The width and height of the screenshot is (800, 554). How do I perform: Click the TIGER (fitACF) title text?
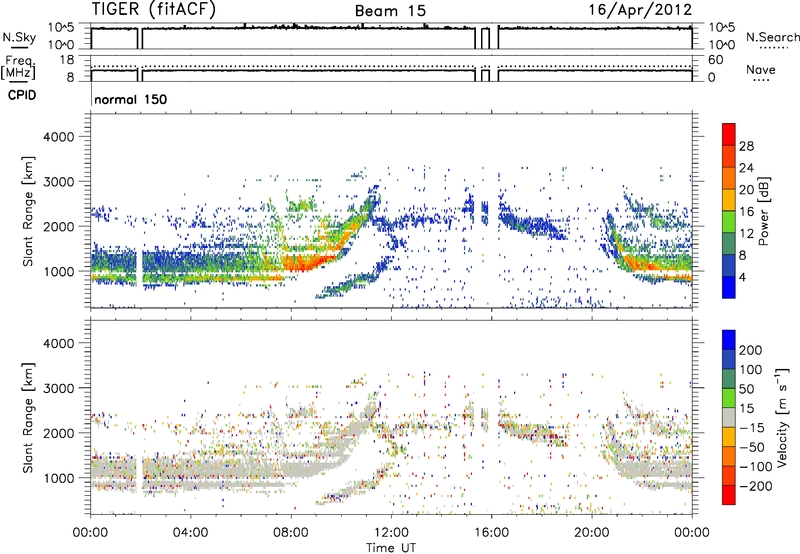(154, 9)
